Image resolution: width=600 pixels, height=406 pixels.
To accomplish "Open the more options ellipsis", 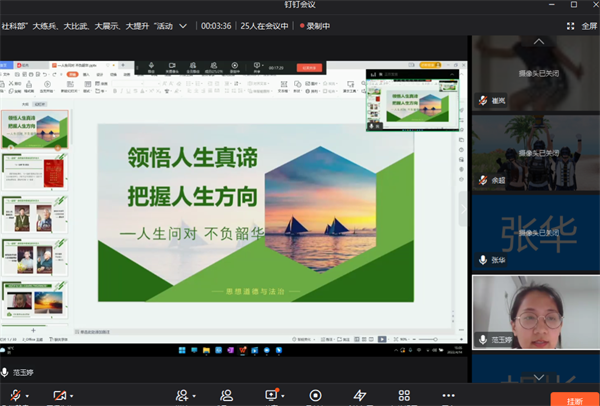I will (448, 395).
